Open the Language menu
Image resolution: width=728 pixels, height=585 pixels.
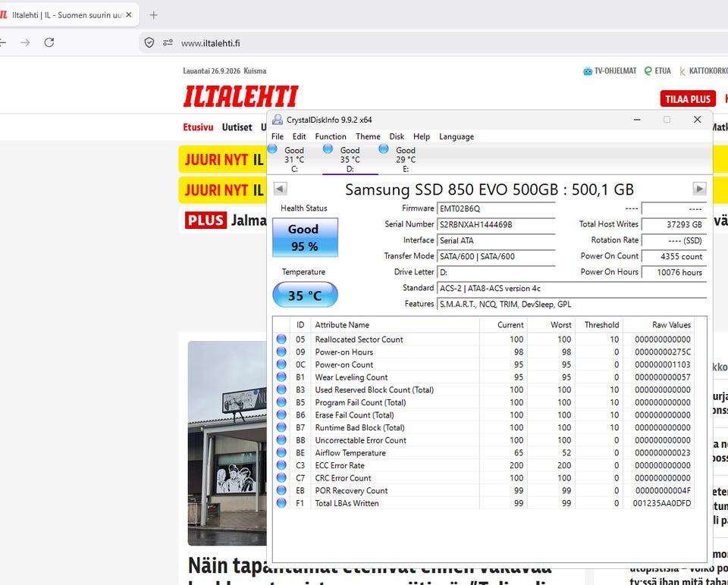coord(457,136)
